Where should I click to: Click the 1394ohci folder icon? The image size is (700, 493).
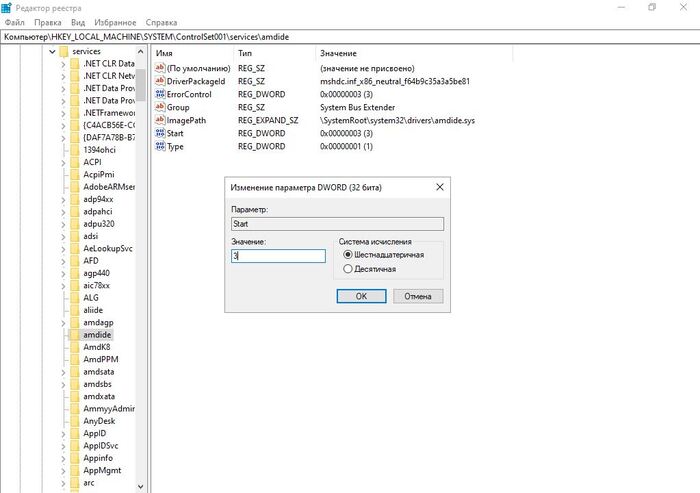75,150
